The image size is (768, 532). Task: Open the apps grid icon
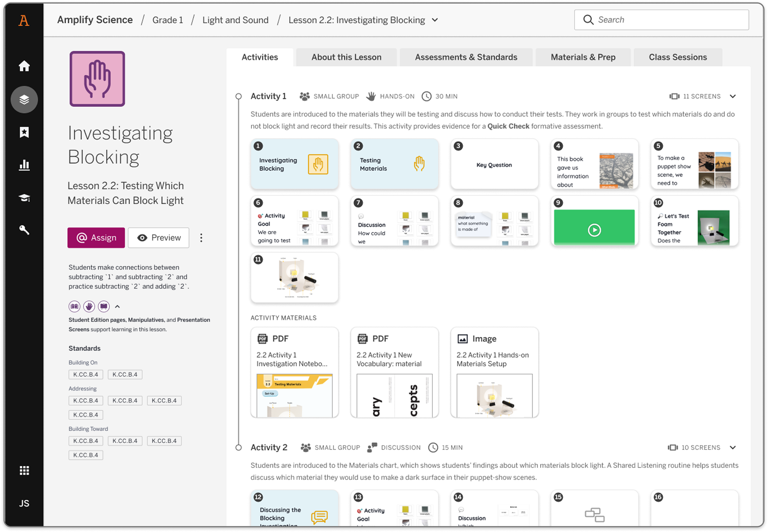[x=24, y=470]
